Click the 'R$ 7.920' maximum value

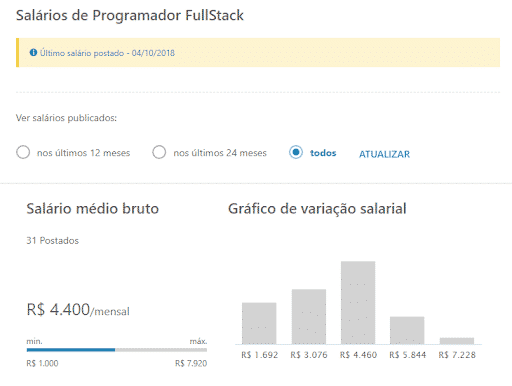pyautogui.click(x=191, y=363)
